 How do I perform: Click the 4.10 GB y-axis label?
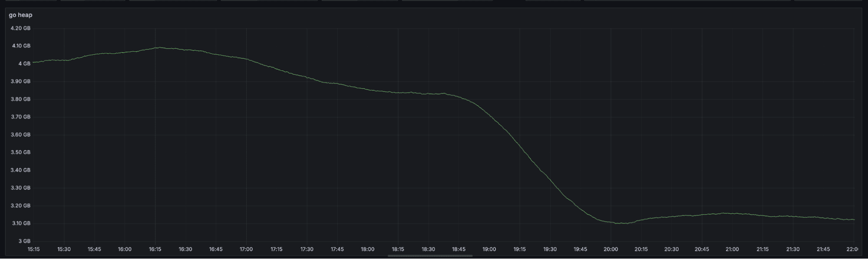tap(21, 46)
